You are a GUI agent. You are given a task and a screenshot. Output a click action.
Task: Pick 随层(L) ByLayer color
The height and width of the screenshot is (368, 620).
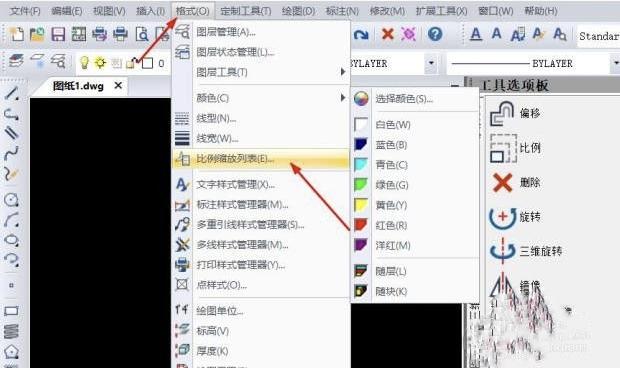point(415,271)
